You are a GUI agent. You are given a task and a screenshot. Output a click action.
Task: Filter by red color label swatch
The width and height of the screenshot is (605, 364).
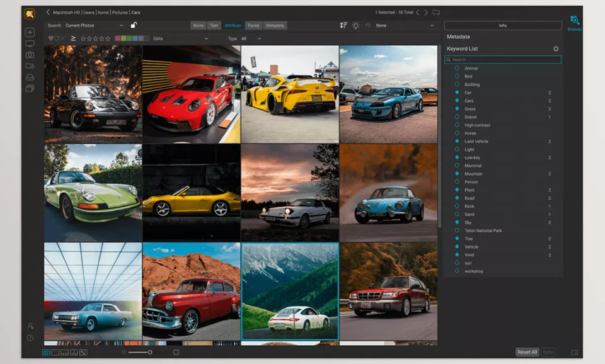pos(118,38)
